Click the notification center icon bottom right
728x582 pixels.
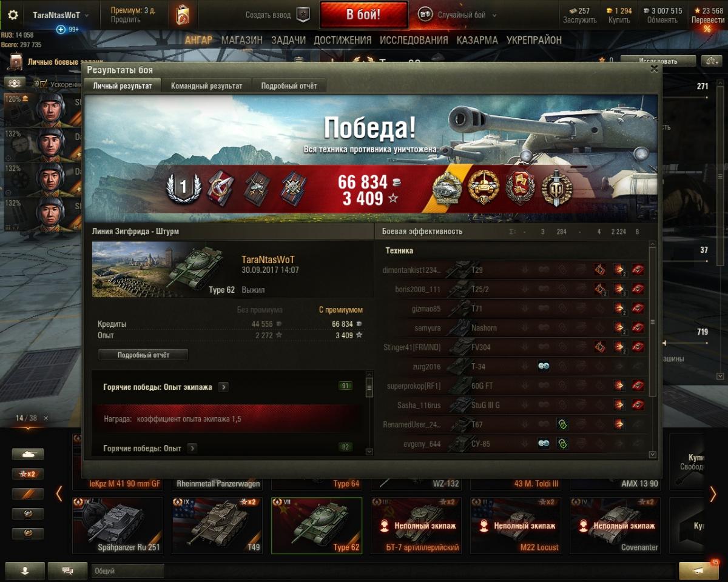coord(698,570)
